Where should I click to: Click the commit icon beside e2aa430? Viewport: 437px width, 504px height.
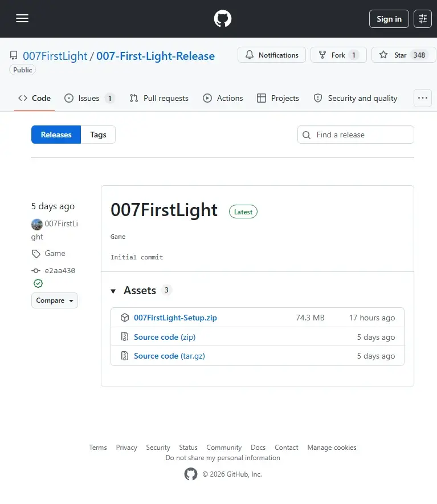coord(36,271)
